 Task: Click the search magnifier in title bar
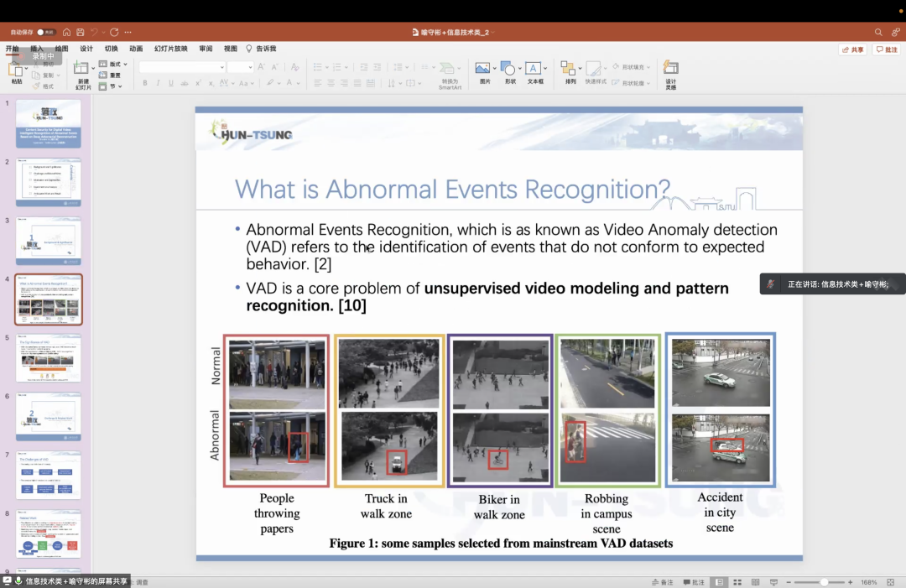click(878, 32)
